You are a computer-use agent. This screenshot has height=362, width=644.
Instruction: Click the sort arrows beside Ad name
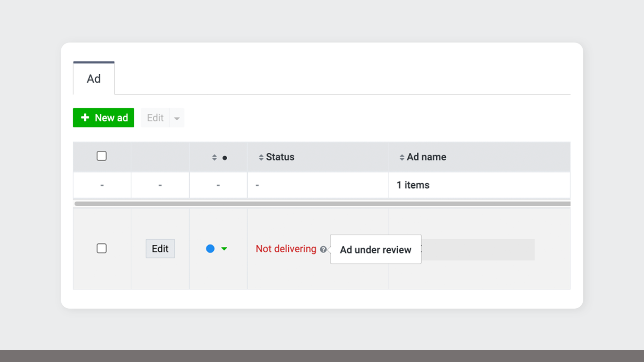(x=402, y=157)
